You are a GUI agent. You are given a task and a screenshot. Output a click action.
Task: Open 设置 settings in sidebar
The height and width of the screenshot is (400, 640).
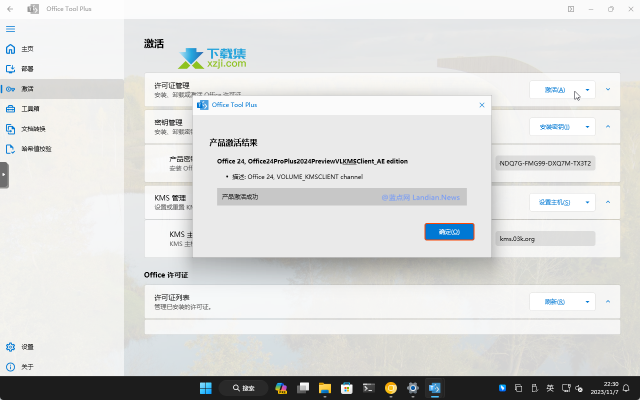coord(62,347)
